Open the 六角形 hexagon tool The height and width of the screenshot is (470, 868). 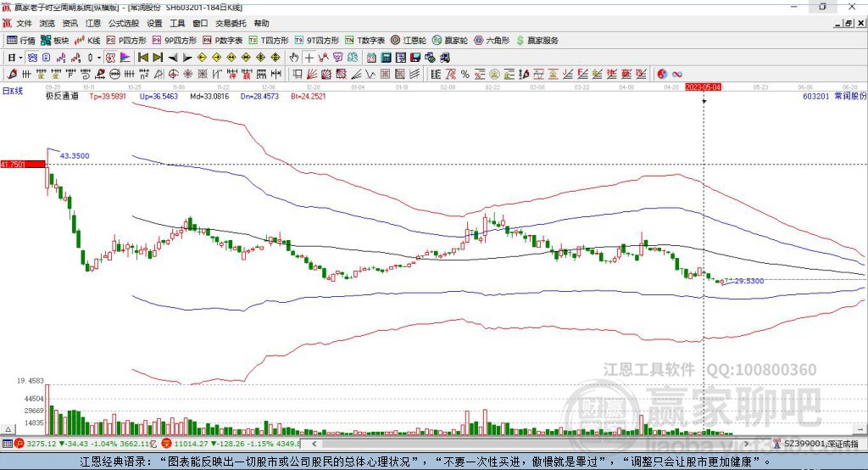pyautogui.click(x=492, y=41)
